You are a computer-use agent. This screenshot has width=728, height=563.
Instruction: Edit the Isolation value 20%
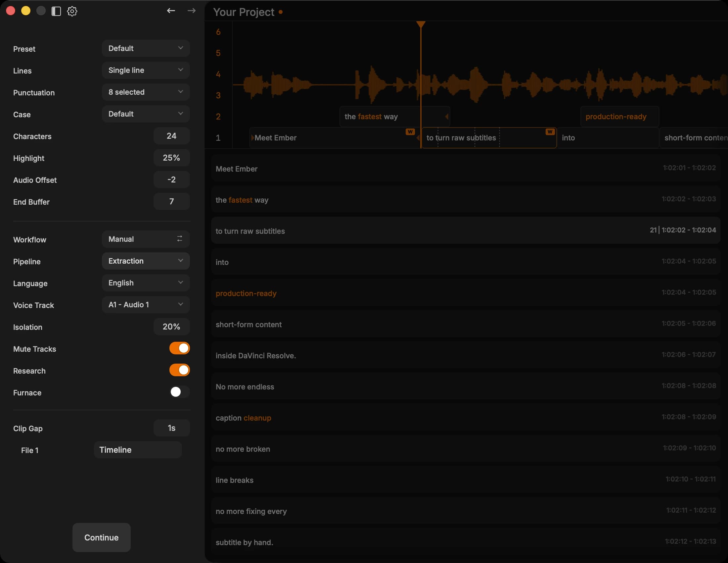(171, 327)
